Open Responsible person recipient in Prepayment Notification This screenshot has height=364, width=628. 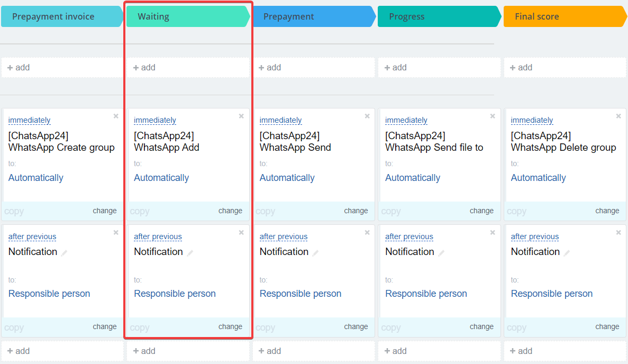pos(301,294)
